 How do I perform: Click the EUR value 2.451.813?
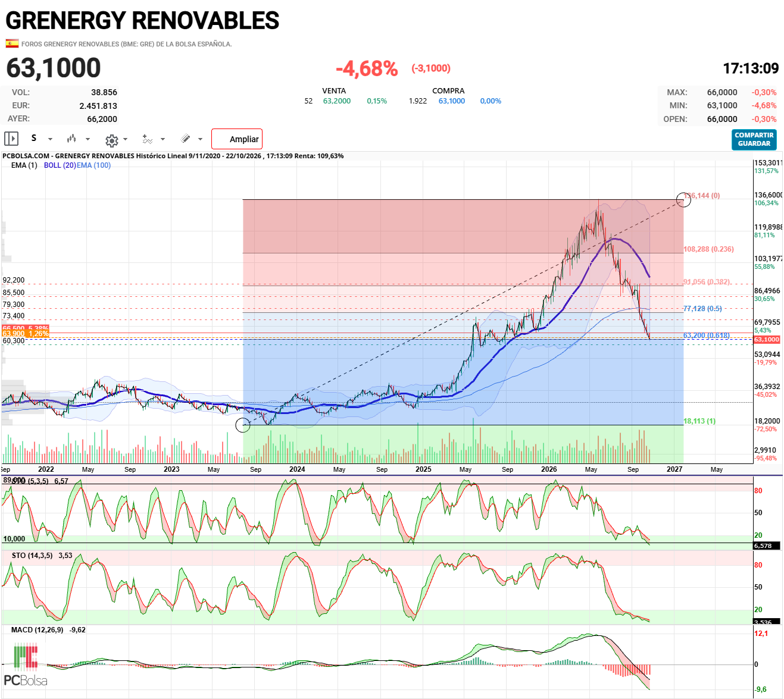pos(98,106)
